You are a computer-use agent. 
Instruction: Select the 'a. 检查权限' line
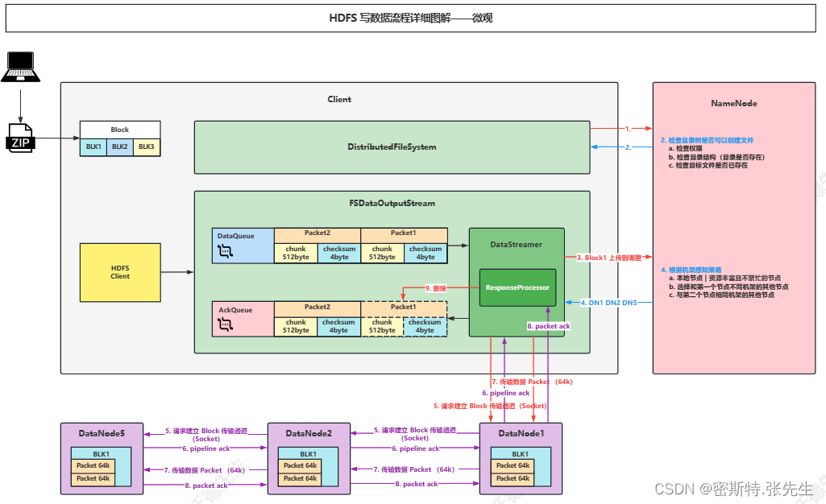685,149
